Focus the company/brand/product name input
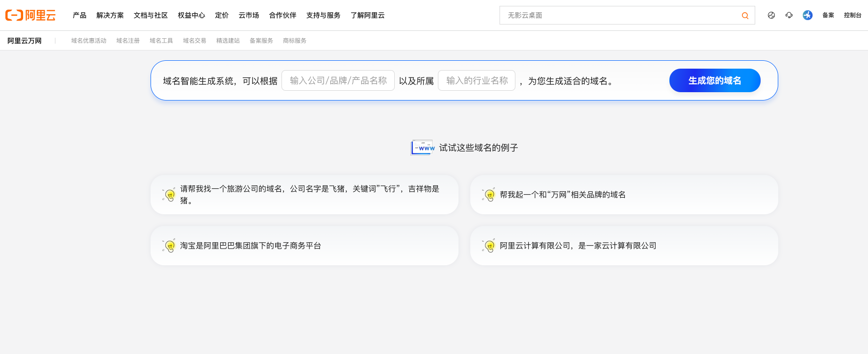This screenshot has height=354, width=868. [x=338, y=80]
